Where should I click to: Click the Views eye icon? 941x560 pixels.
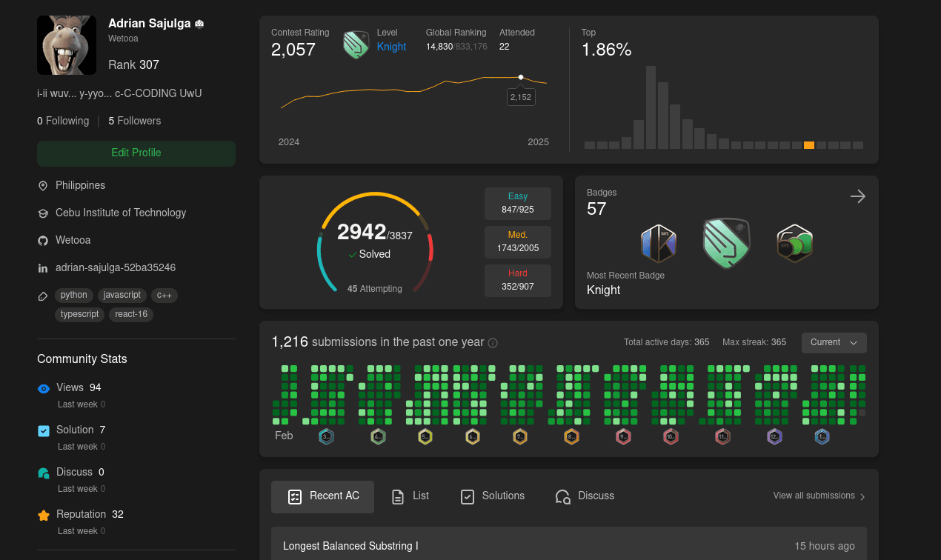coord(44,388)
